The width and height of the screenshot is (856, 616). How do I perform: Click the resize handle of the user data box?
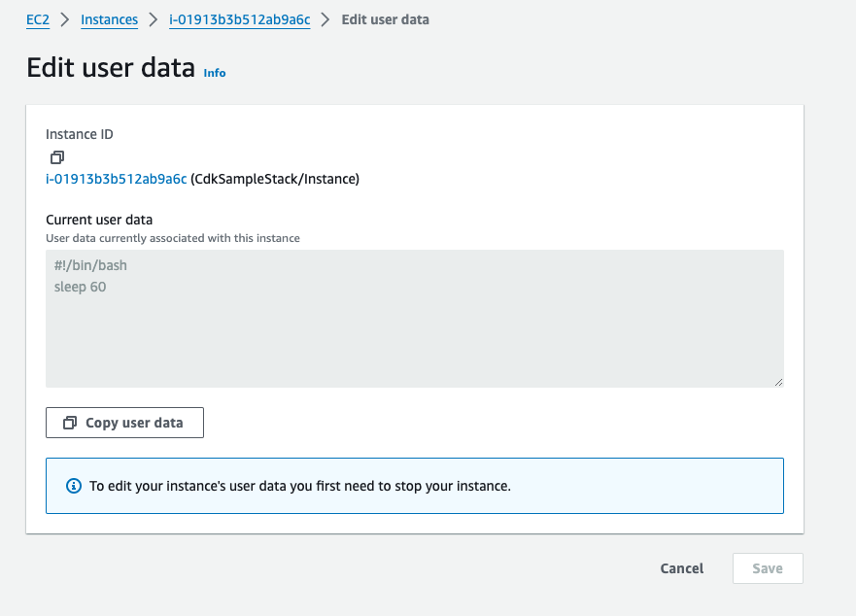pos(777,381)
